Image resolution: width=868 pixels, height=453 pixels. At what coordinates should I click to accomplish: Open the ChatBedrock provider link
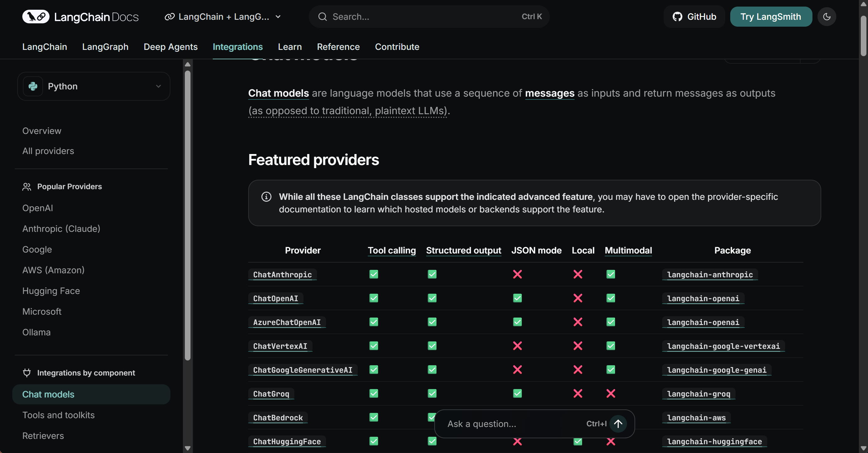pyautogui.click(x=278, y=418)
